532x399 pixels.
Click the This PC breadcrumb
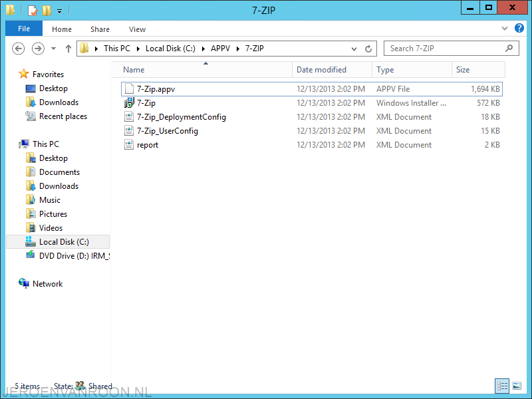117,49
